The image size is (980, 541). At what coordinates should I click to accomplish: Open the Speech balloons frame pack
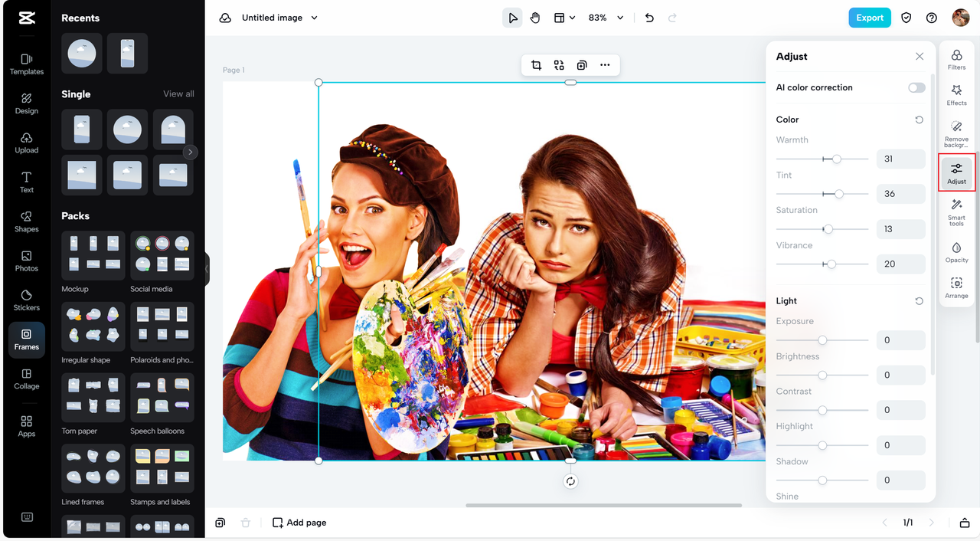pyautogui.click(x=162, y=397)
